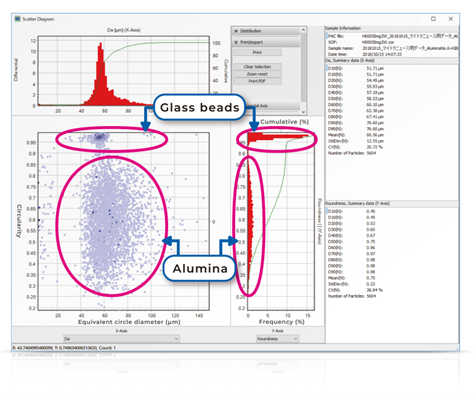
Task: Click the scroll up arrow in options panel
Action: 303,30
